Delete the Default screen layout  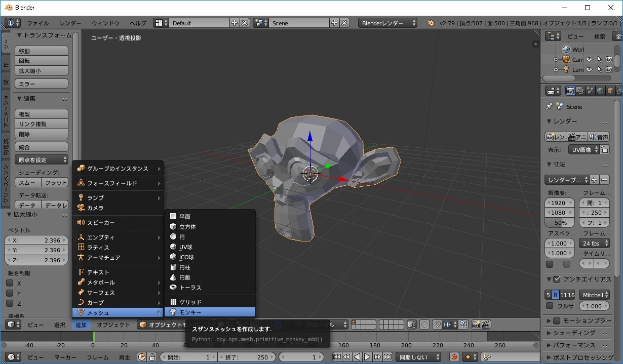coord(245,23)
